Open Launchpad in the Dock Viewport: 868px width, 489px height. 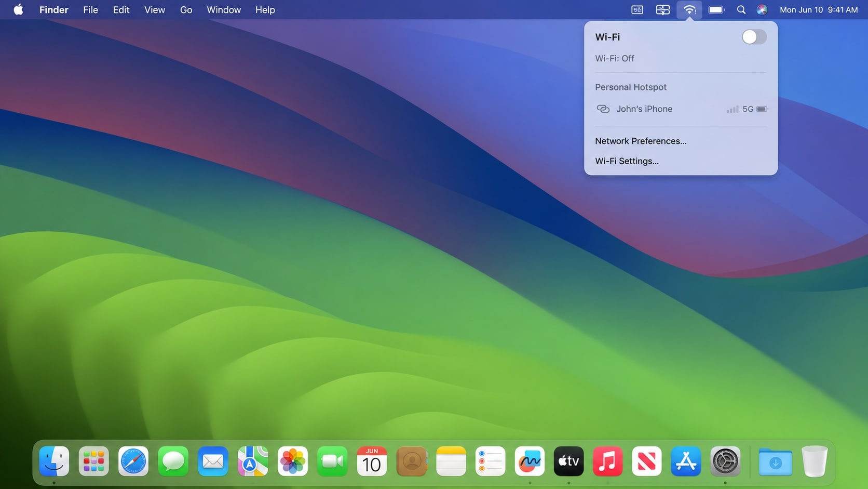(93, 461)
